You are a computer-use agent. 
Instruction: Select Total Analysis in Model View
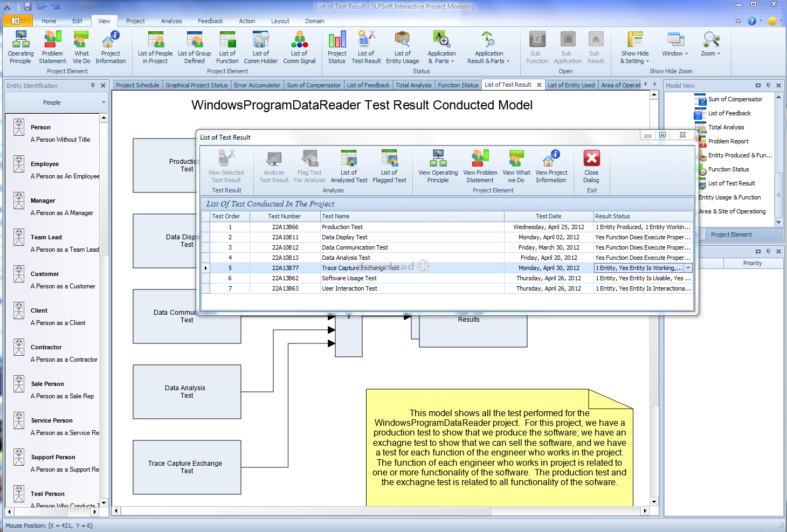pyautogui.click(x=726, y=127)
